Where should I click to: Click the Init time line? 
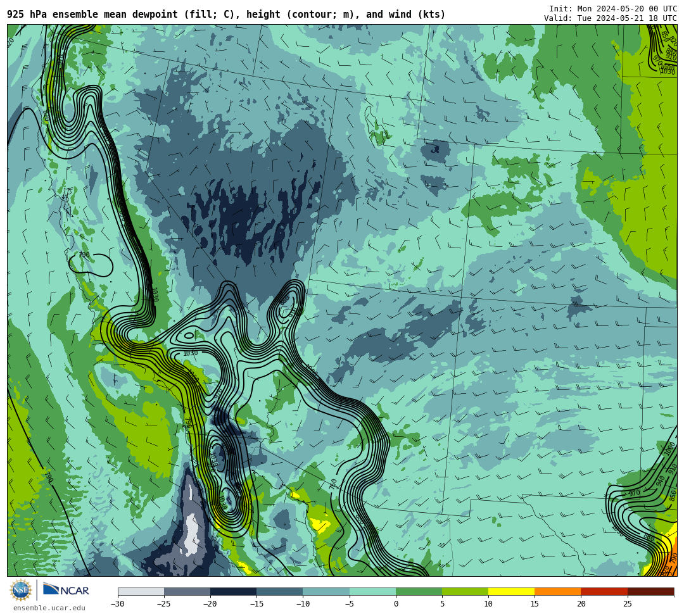[613, 9]
